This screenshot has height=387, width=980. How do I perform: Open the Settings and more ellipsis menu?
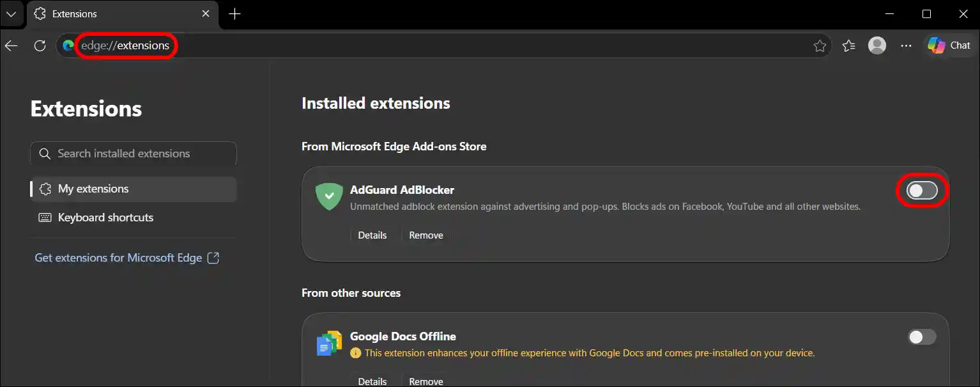pos(907,45)
